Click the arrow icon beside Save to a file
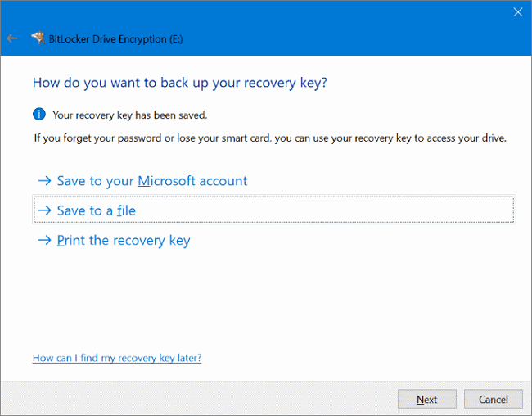This screenshot has width=532, height=416. 44,210
